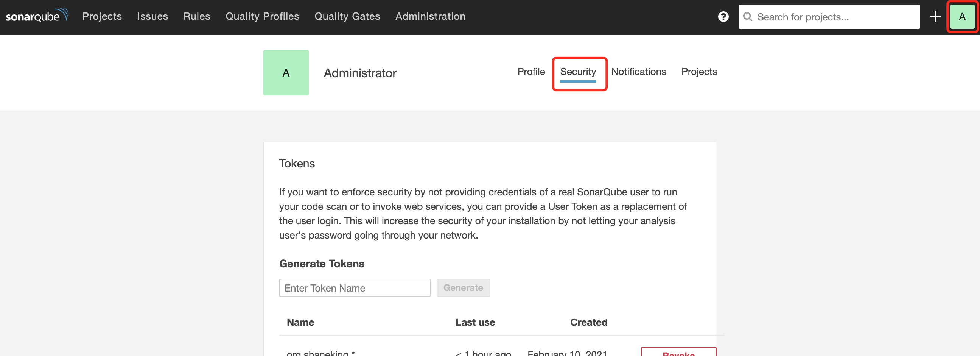Screen dimensions: 980x356
Task: Open the Issues menu item
Action: 152,16
